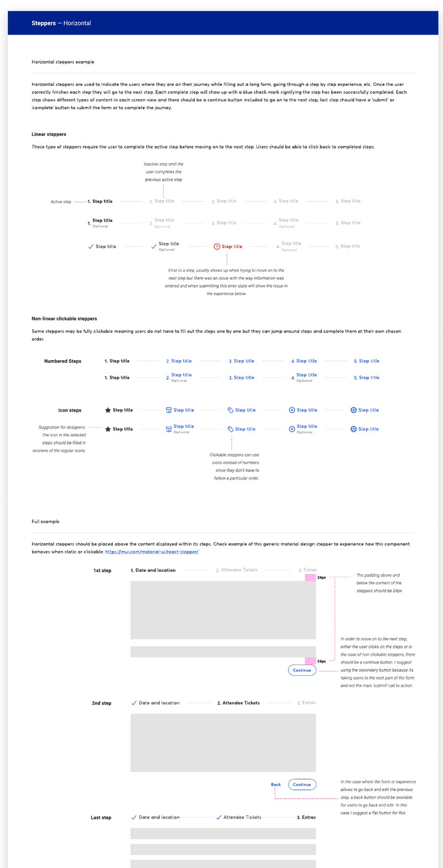
Task: Click the '2nd step' label
Action: [x=101, y=703]
